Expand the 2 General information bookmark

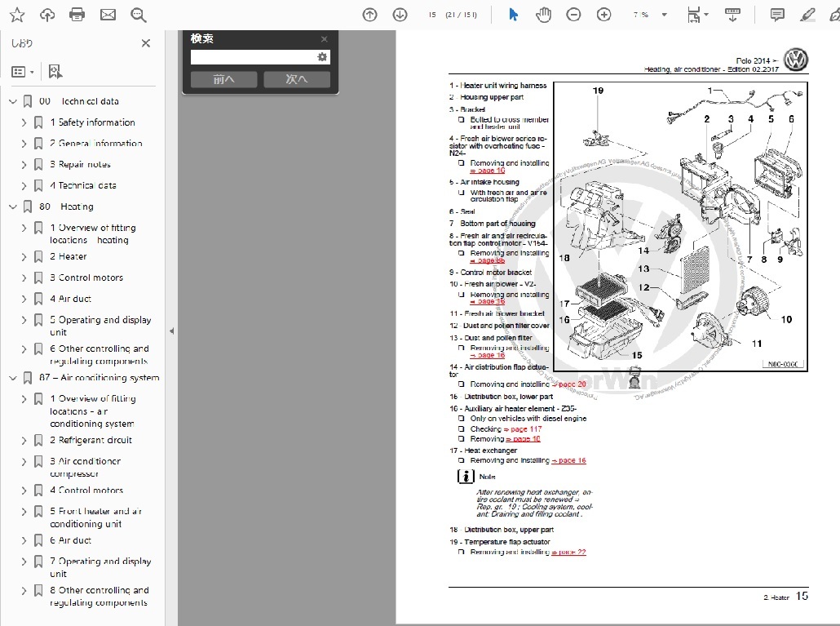pyautogui.click(x=24, y=144)
